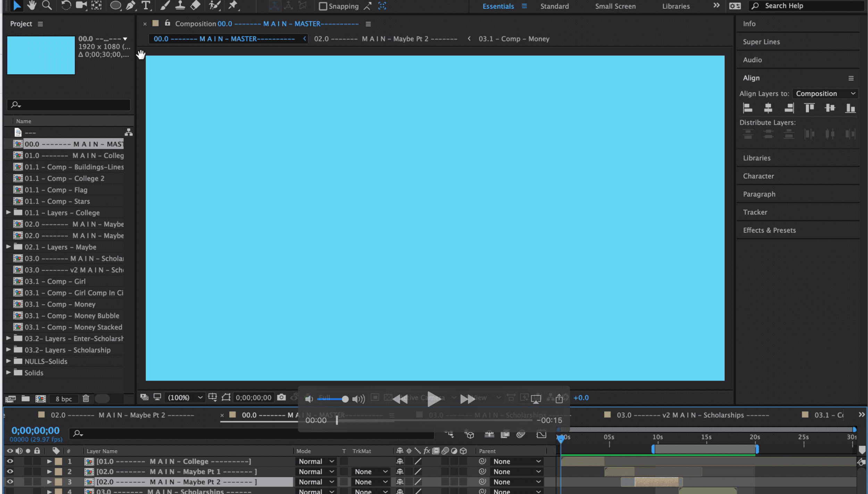Open TrkMat dropdown for layer 2 Maybe Pt 1

pyautogui.click(x=370, y=471)
